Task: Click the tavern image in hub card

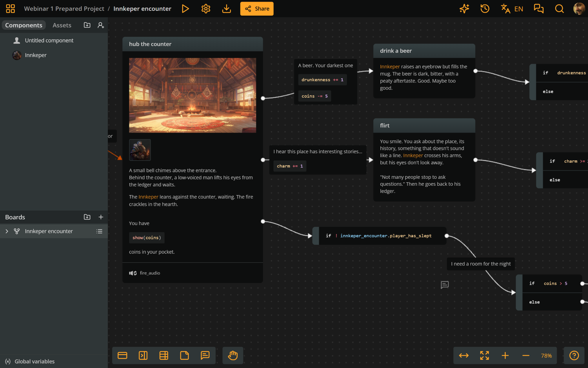Action: (x=192, y=95)
